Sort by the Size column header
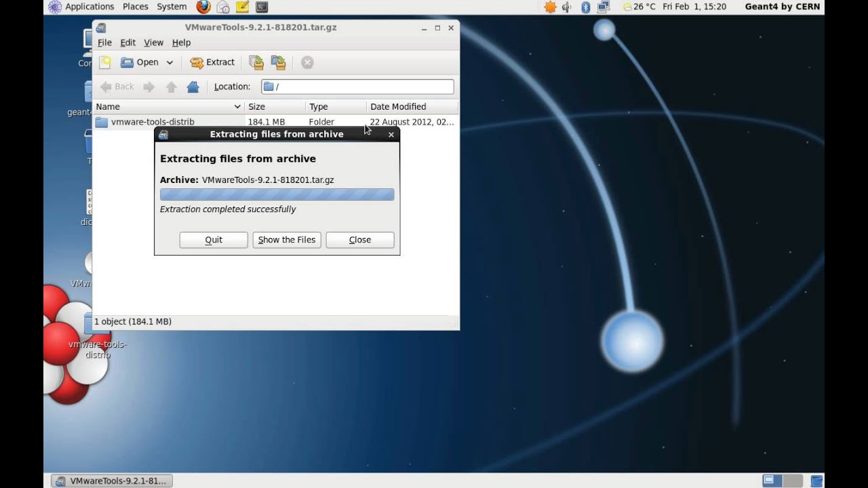This screenshot has height=488, width=868. coord(275,106)
